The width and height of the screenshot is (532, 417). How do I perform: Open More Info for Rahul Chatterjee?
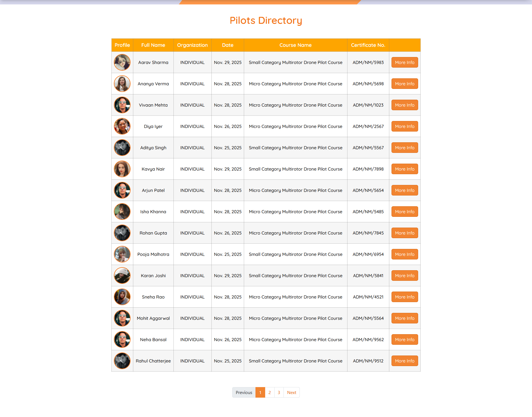[405, 361]
